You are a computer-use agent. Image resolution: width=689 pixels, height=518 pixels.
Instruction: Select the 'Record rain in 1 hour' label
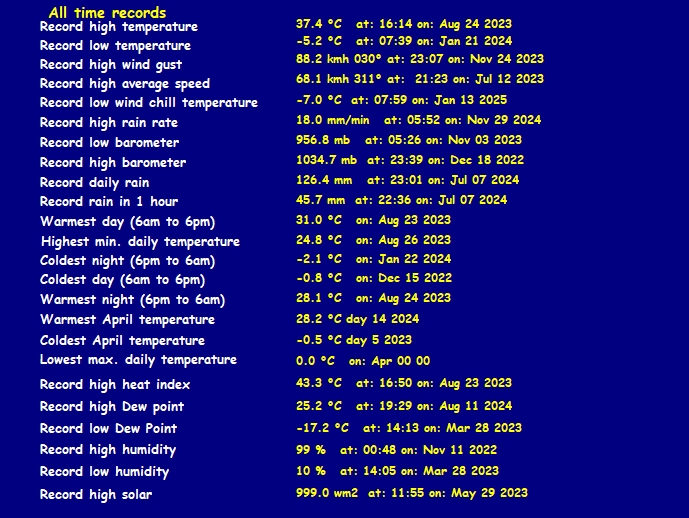coord(109,202)
